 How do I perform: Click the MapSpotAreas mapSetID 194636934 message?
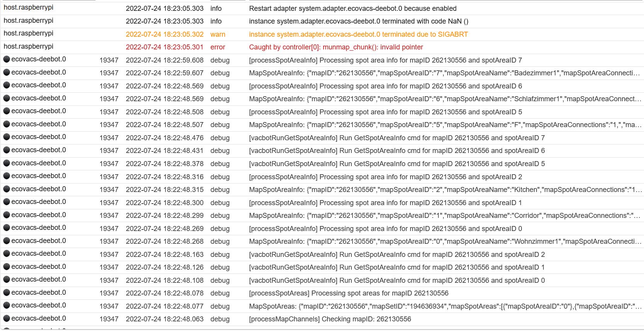445,306
